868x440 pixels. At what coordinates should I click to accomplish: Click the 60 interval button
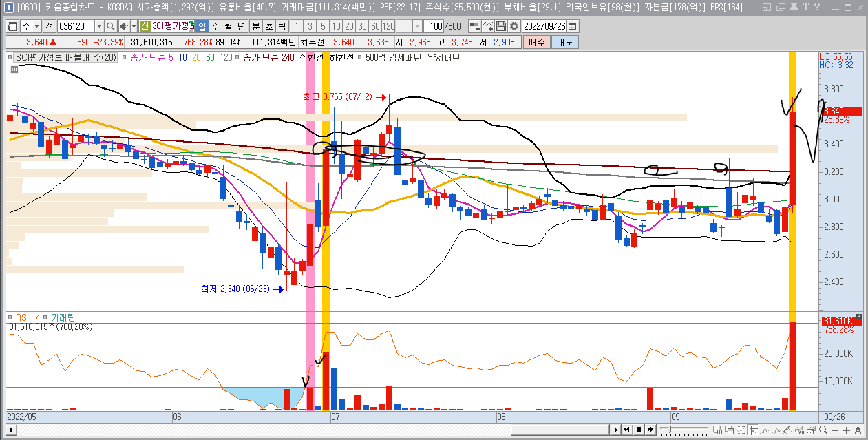tap(375, 26)
